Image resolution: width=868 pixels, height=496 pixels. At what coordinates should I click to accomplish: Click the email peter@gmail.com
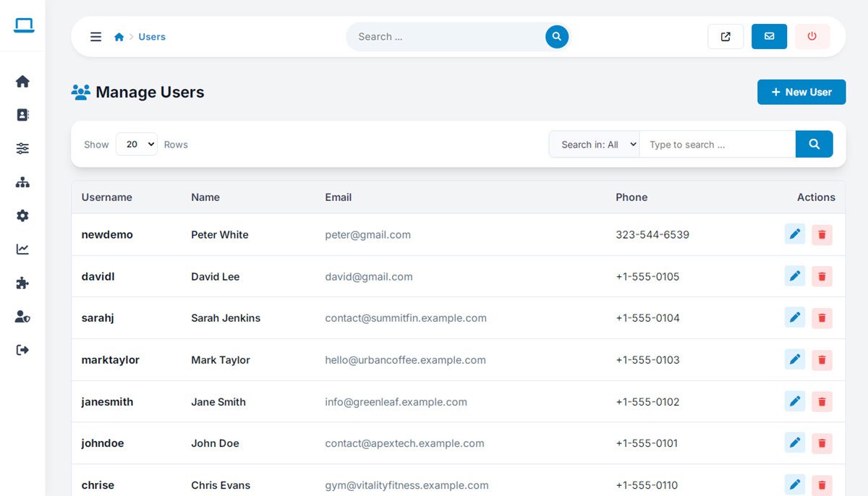368,235
